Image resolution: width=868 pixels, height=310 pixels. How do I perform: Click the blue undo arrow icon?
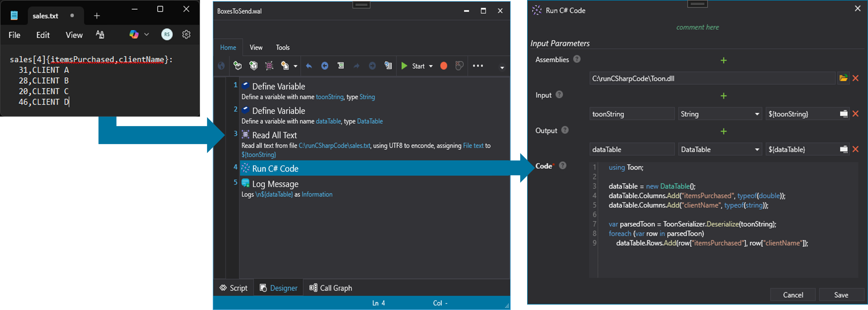coord(309,66)
